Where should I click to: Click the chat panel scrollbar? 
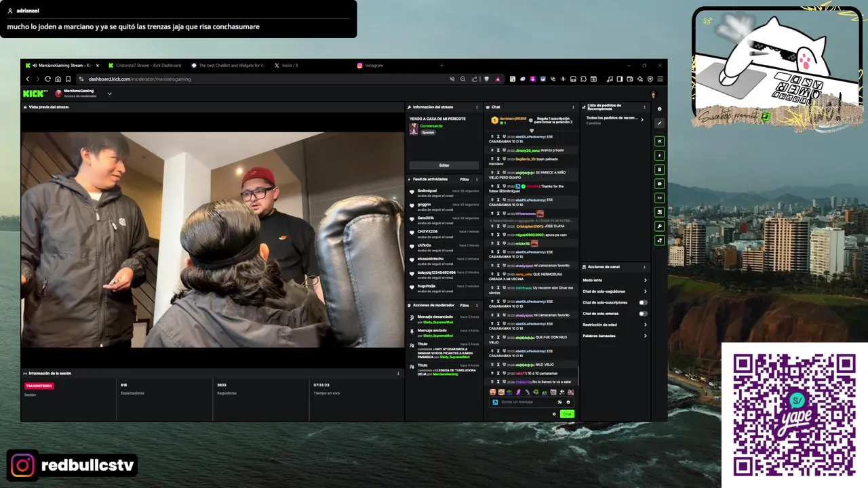pos(578,375)
